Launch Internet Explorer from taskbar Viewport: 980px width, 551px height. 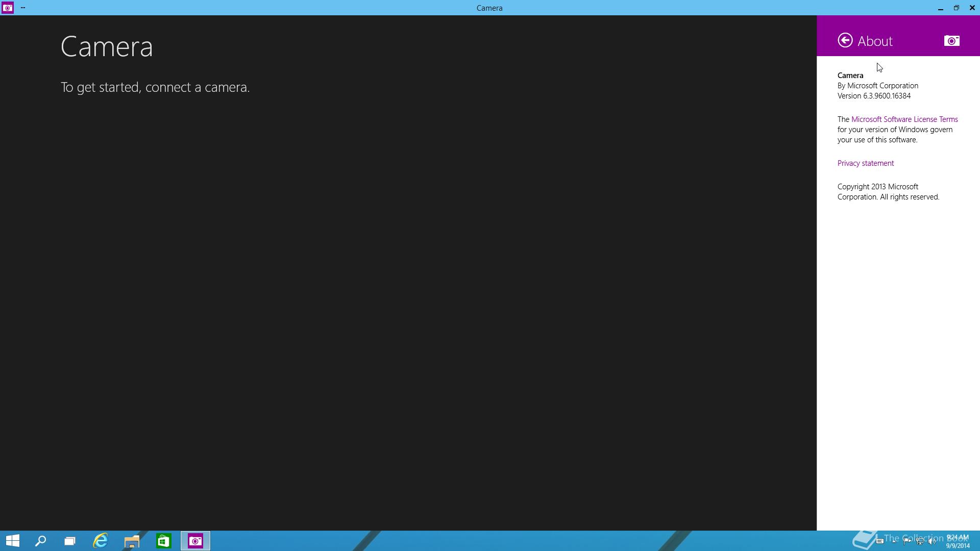[101, 541]
